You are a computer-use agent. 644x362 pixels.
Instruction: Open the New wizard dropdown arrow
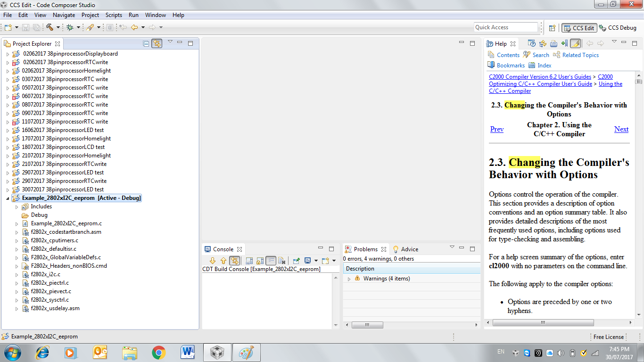coord(17,27)
